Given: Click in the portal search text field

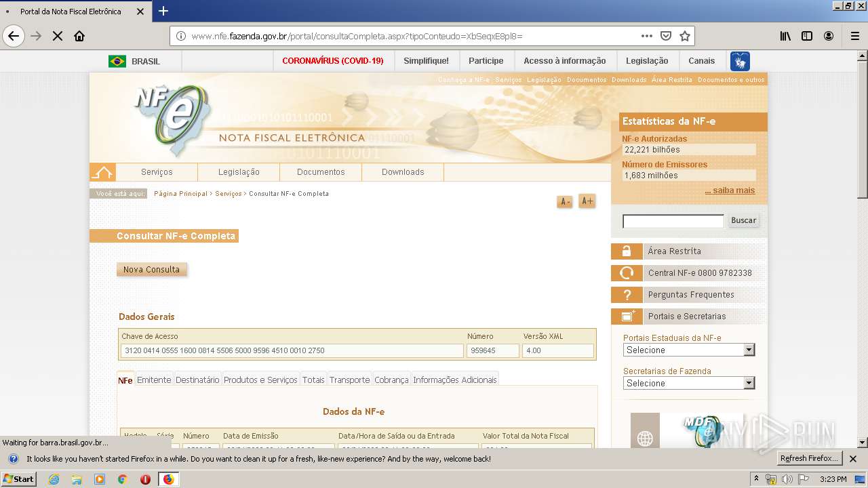Looking at the screenshot, I should coord(673,221).
